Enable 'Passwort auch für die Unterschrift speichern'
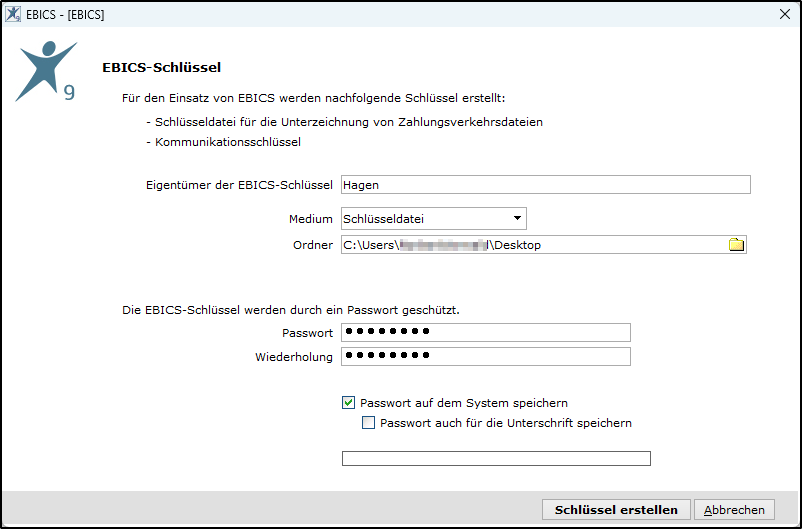Screen dimensions: 802x529 (368, 423)
